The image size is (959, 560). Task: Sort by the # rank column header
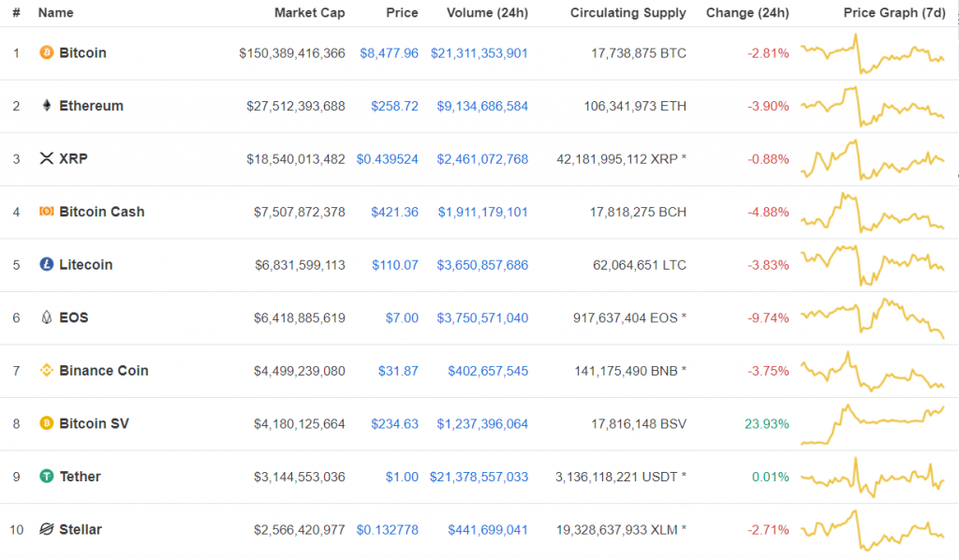17,13
